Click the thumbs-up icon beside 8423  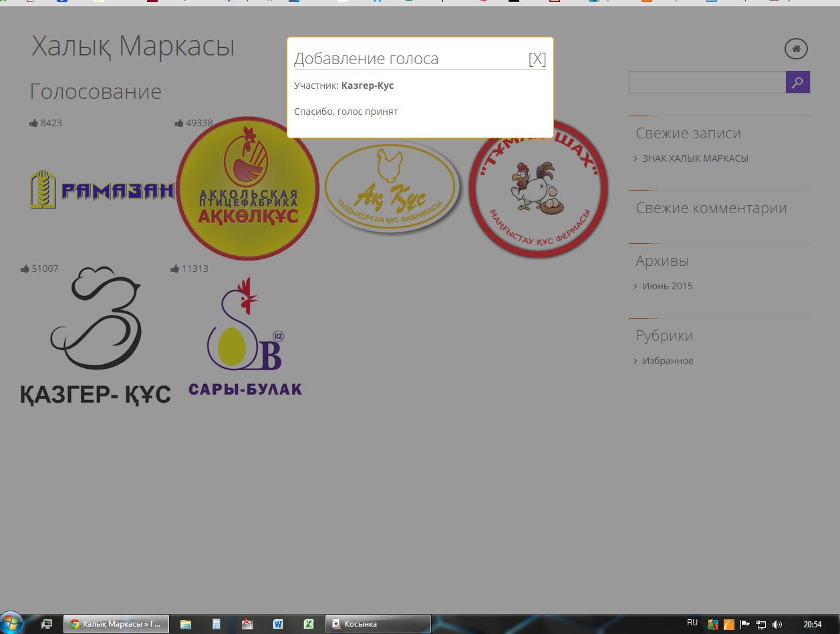click(x=33, y=123)
